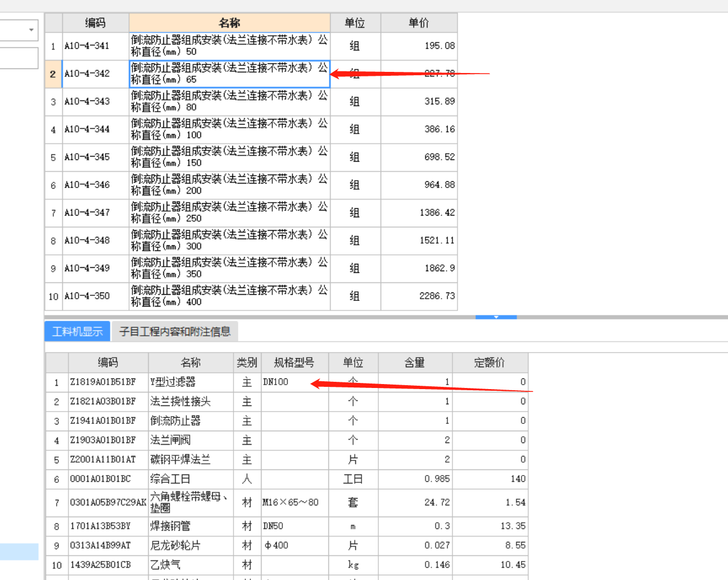Viewport: 728px width, 580px height.
Task: Click the 法兰挠性接头 name cell
Action: (x=191, y=401)
